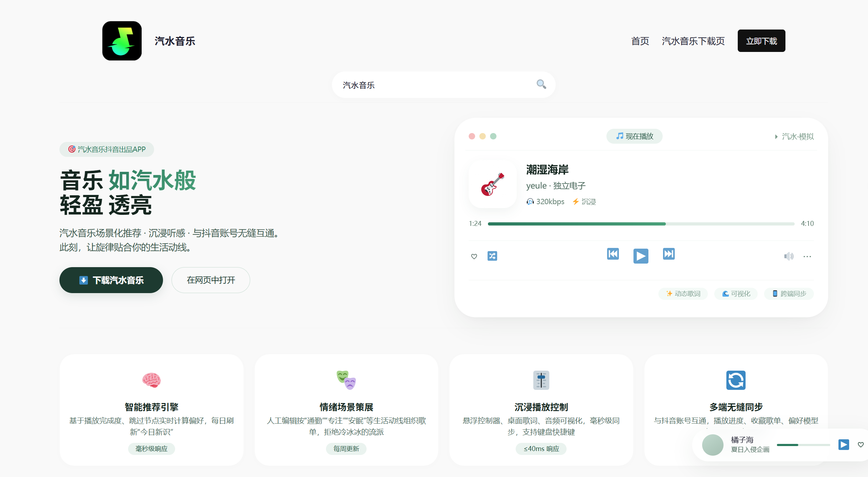Image resolution: width=868 pixels, height=477 pixels.
Task: Click the 在网页中打开 button
Action: [211, 280]
